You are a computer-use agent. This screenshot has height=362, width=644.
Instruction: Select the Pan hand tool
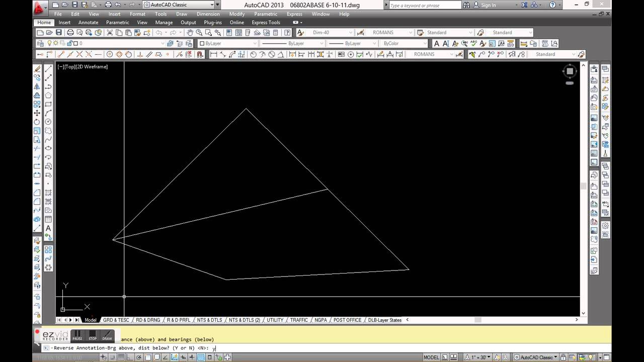pyautogui.click(x=190, y=33)
